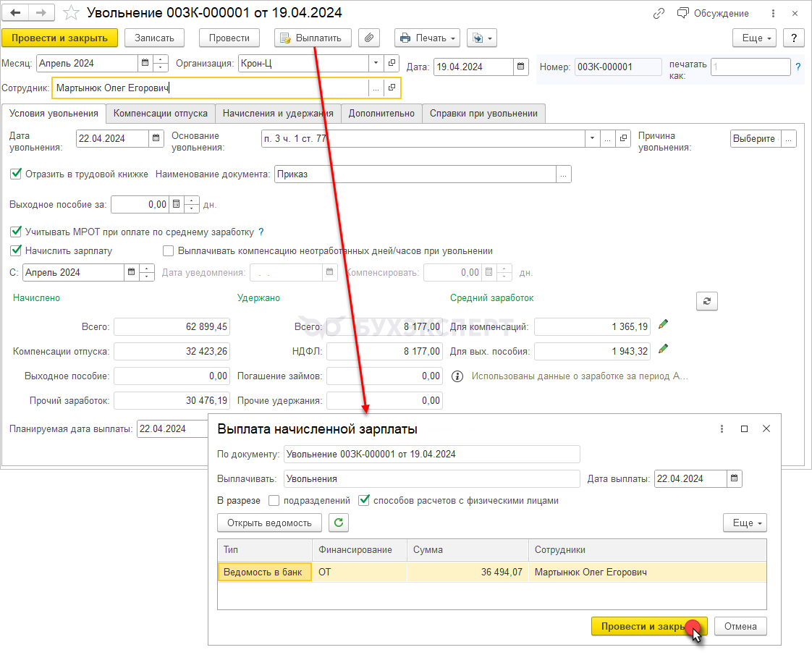Switch to Компенсации отпуска tab
The height and width of the screenshot is (655, 812).
coord(161,114)
